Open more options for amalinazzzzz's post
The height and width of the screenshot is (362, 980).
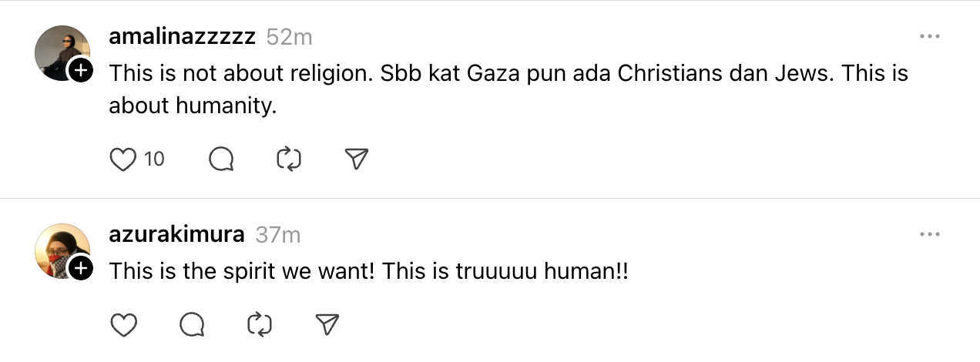[930, 37]
